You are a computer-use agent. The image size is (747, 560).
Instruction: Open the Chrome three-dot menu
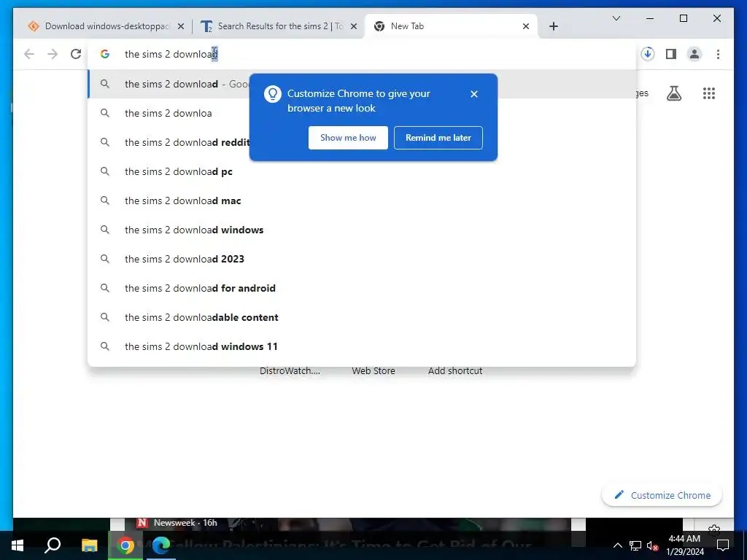click(x=718, y=54)
